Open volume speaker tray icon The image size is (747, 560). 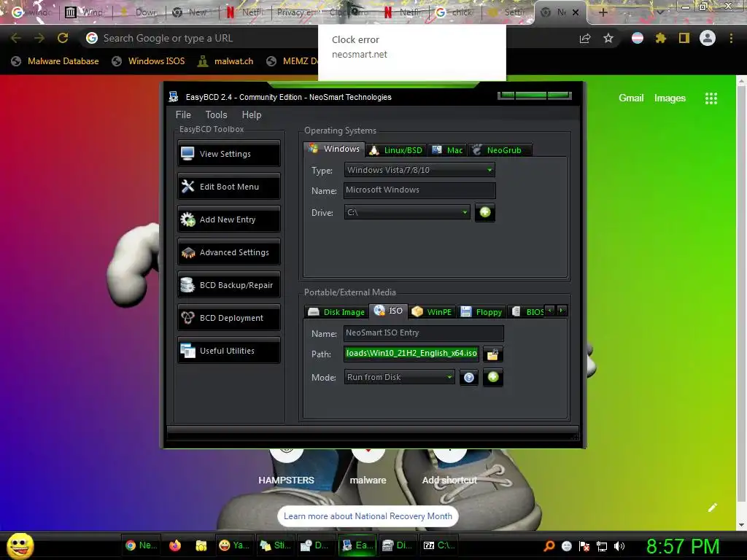619,546
